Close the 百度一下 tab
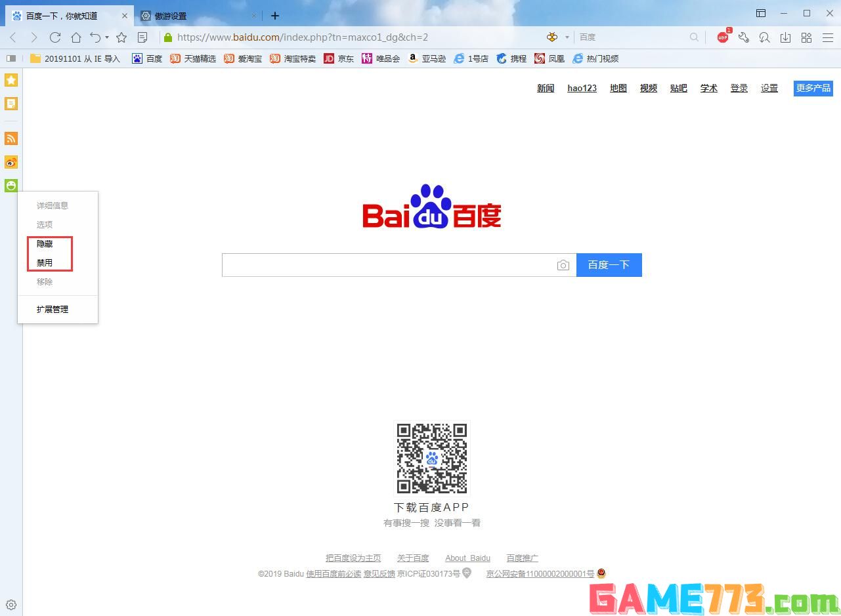 pyautogui.click(x=125, y=16)
